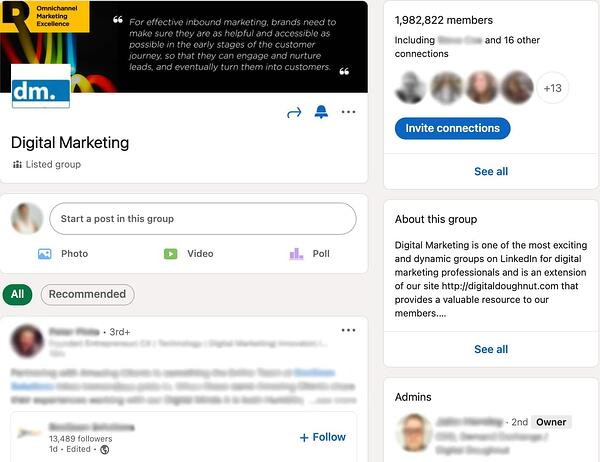Screen dimensions: 600x462
Task: Click the first connection avatar
Action: tap(411, 88)
